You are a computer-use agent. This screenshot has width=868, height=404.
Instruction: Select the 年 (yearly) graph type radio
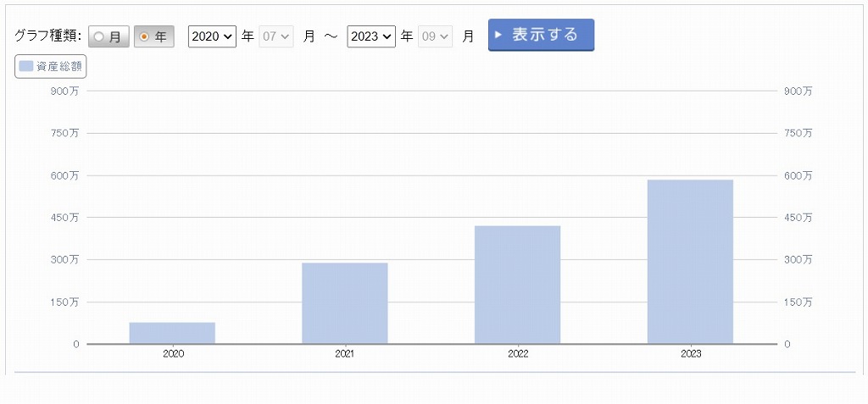click(x=153, y=36)
